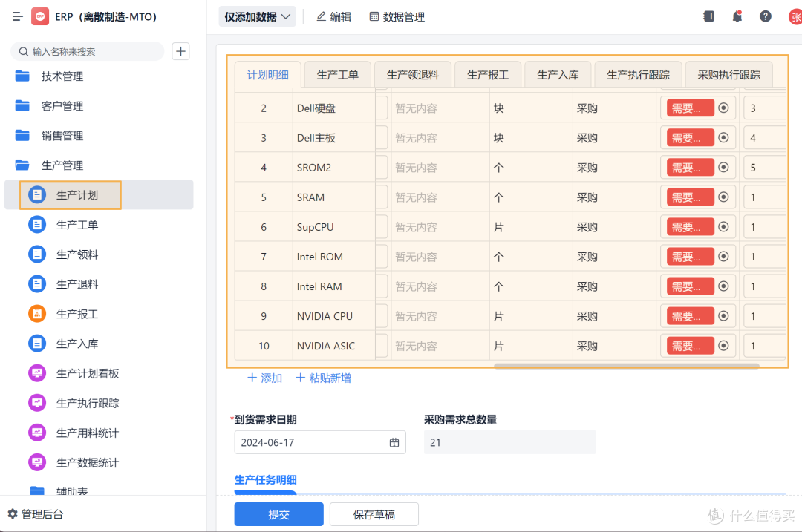Click red 需要 tag in Intel RAM row

point(691,286)
